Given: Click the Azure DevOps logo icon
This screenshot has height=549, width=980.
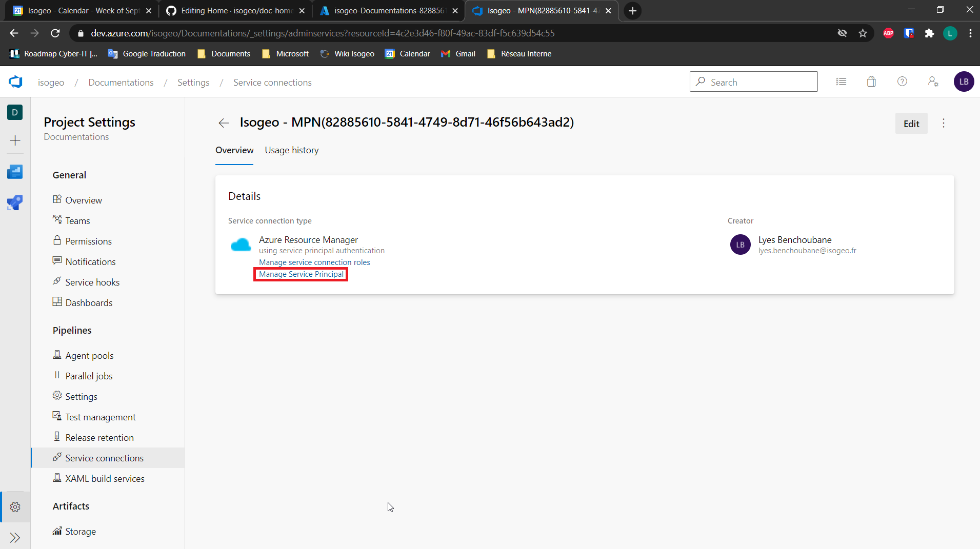Looking at the screenshot, I should [x=15, y=82].
